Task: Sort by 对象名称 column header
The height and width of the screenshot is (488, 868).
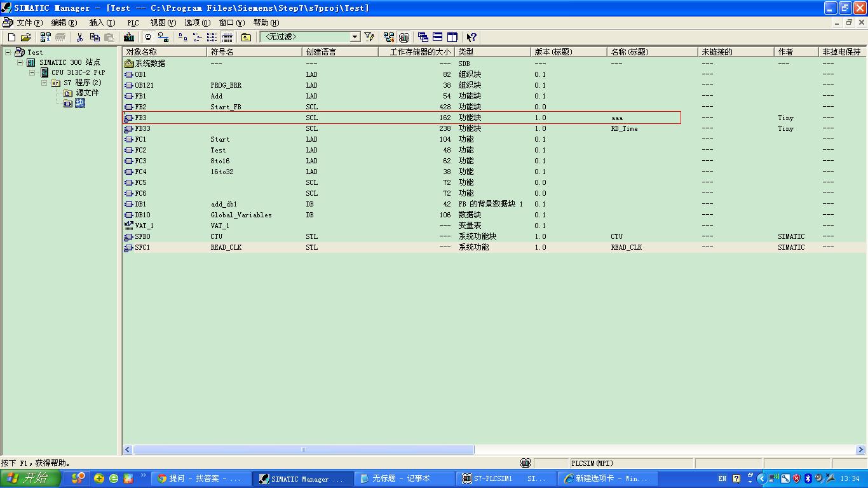Action: coord(165,52)
